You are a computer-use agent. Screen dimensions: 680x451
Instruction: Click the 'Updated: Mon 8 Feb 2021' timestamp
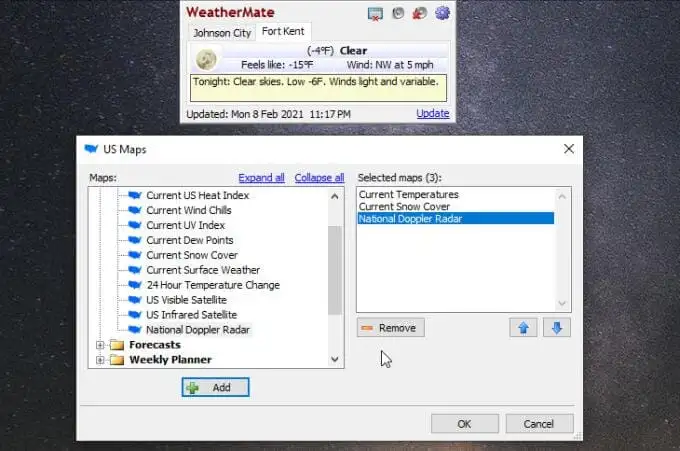point(268,114)
